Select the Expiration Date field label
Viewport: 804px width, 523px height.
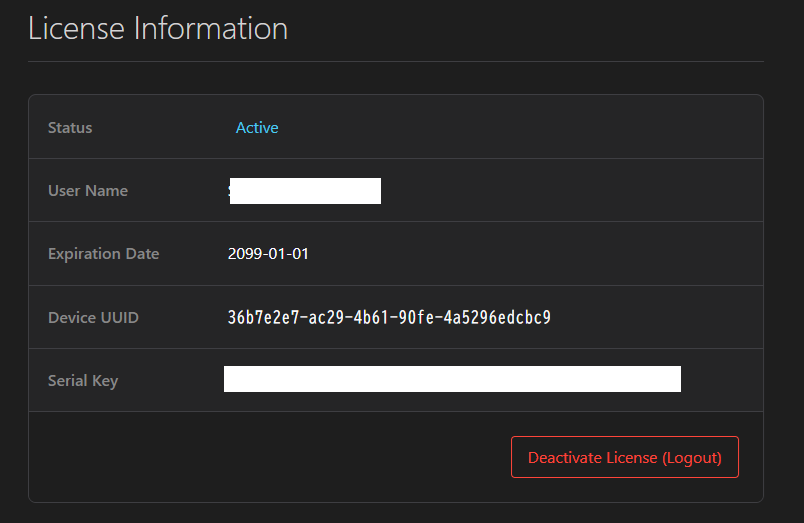coord(103,254)
